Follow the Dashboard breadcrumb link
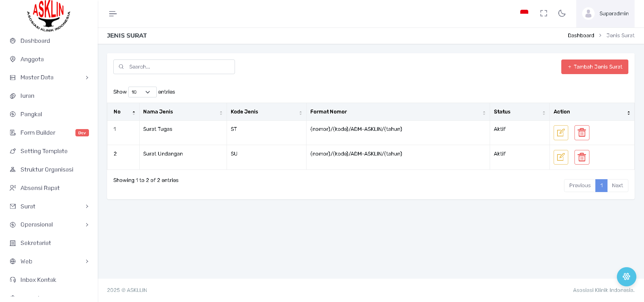Viewport: 644px width, 302px height. tap(581, 35)
